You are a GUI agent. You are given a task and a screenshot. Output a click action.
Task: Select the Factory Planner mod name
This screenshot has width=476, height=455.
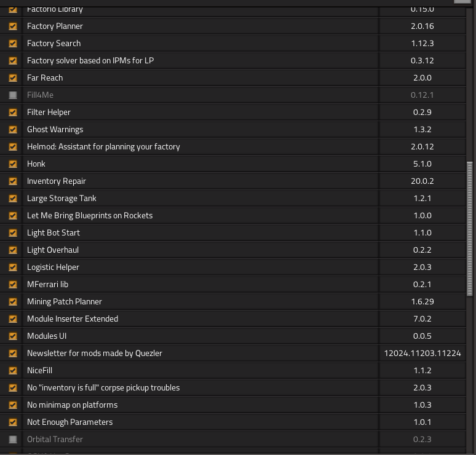point(55,26)
